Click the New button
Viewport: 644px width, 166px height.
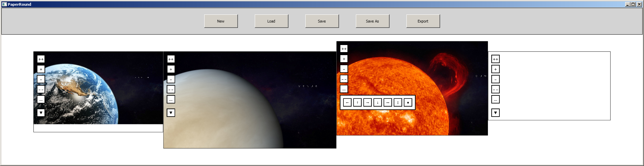point(221,21)
